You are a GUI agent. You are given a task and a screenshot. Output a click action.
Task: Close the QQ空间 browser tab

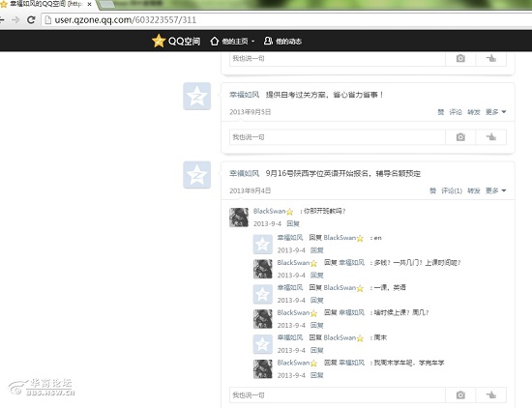click(89, 5)
